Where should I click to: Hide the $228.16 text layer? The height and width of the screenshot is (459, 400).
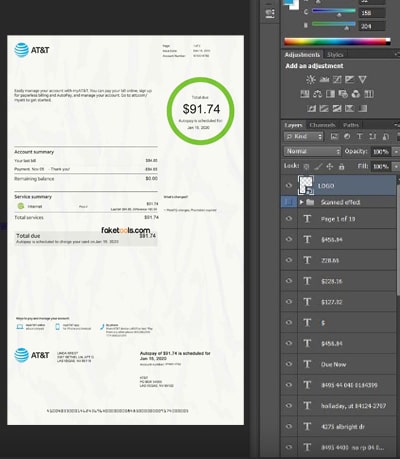click(289, 281)
